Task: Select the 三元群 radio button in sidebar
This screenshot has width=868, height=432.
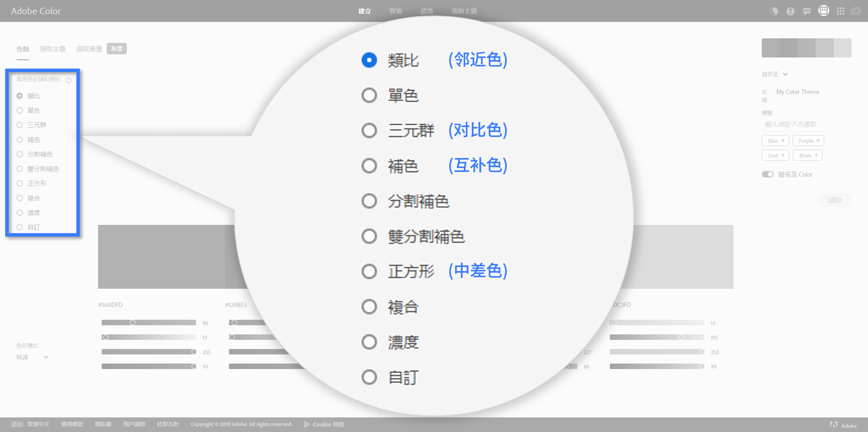Action: pos(20,125)
